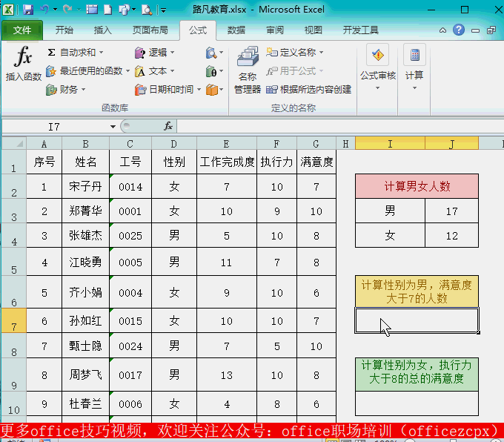
Task: Switch to the 审阅 Review tab
Action: pyautogui.click(x=275, y=30)
